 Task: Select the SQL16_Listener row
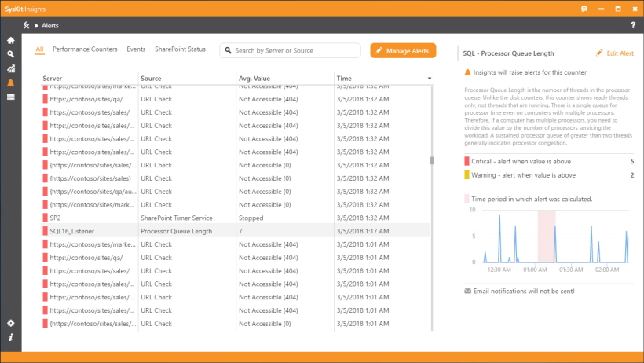point(236,231)
